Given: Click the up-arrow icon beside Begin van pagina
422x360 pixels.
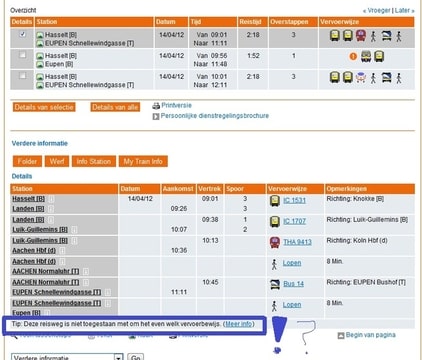Looking at the screenshot, I should tap(341, 336).
